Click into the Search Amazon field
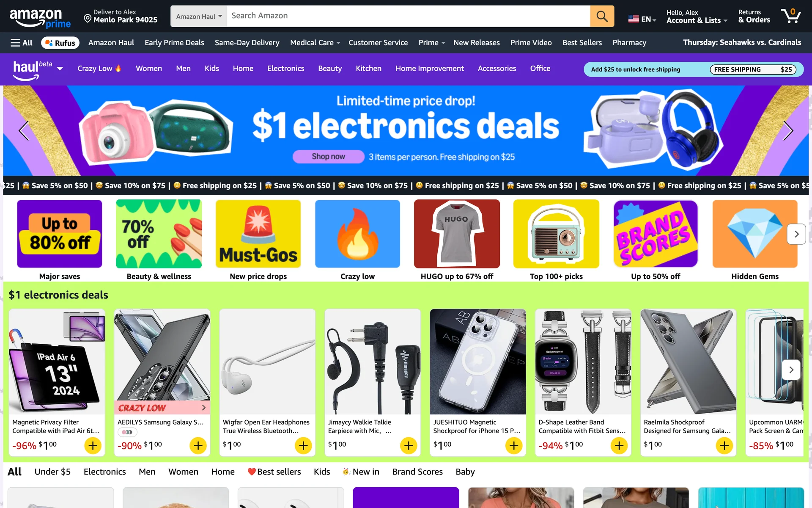The image size is (812, 508). point(409,16)
